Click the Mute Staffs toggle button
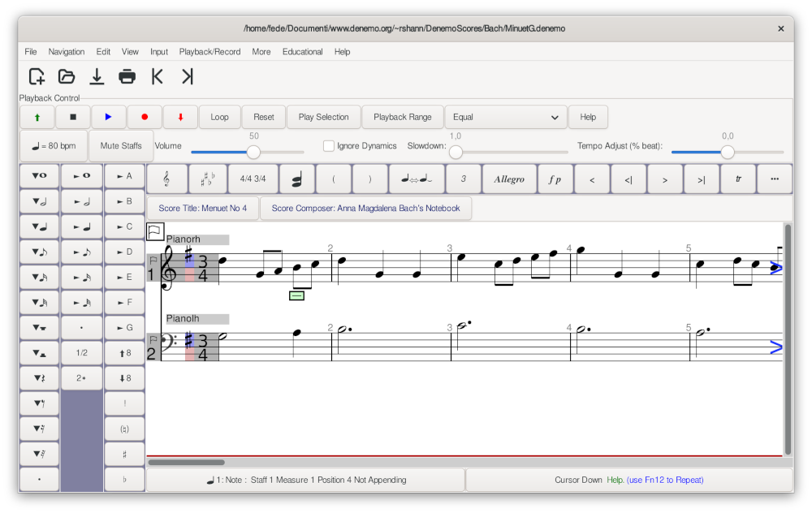The image size is (812, 513). pyautogui.click(x=121, y=146)
